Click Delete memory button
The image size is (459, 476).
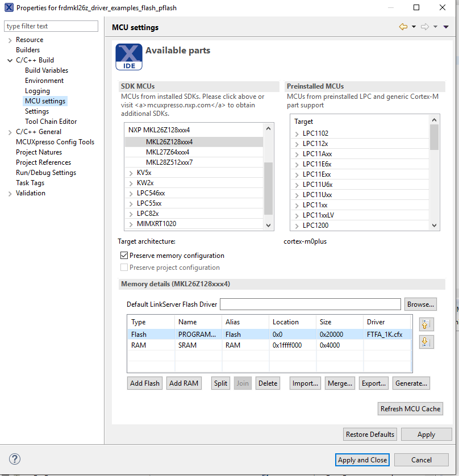pos(268,383)
